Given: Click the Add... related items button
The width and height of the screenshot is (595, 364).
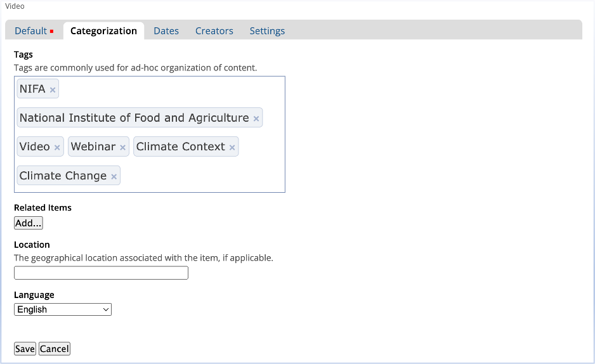Looking at the screenshot, I should [x=29, y=223].
